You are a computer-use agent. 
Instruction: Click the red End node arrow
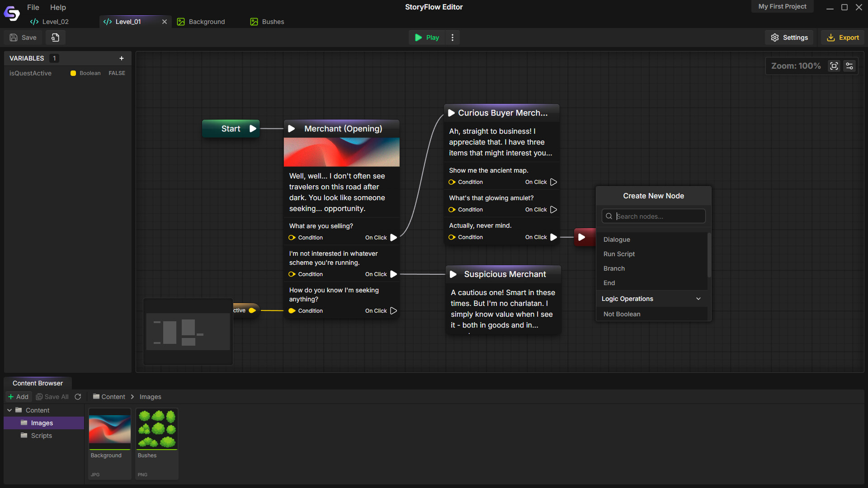(582, 237)
